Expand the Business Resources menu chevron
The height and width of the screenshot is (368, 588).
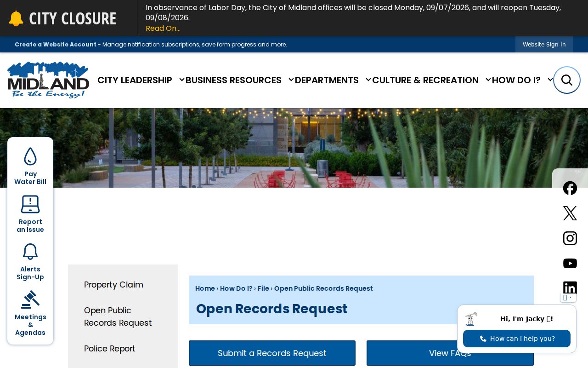tap(291, 80)
